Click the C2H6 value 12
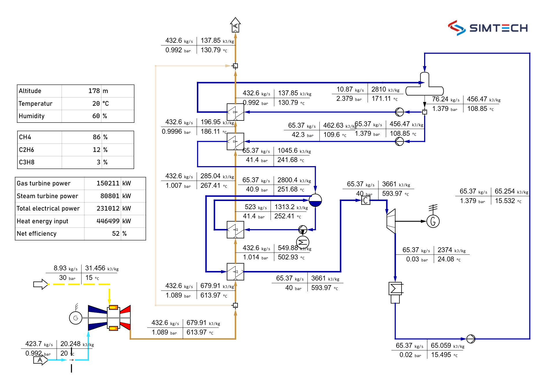 click(x=97, y=150)
